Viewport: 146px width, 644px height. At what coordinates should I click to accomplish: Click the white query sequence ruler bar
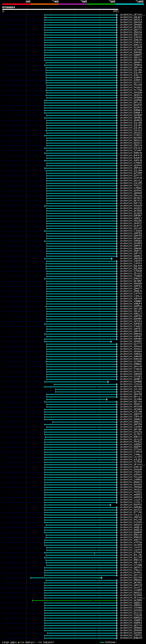60,9
